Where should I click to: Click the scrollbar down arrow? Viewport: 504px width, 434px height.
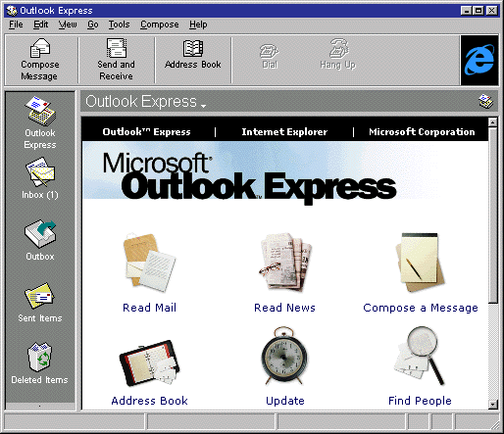(x=493, y=405)
